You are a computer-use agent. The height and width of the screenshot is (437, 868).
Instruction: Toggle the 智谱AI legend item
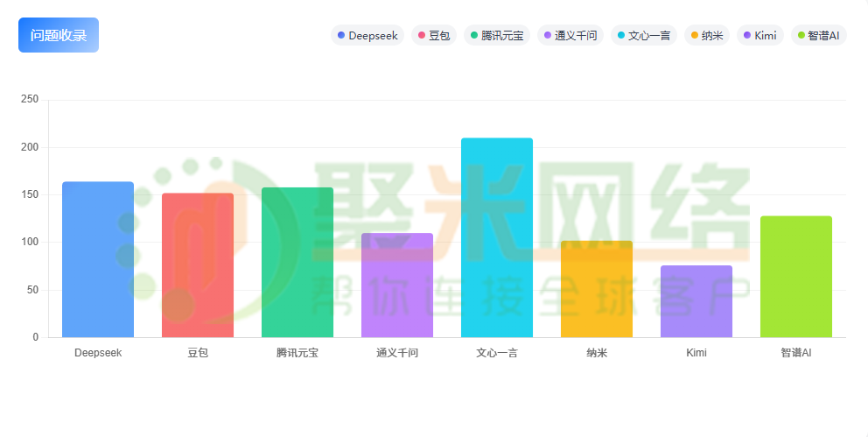(x=819, y=35)
